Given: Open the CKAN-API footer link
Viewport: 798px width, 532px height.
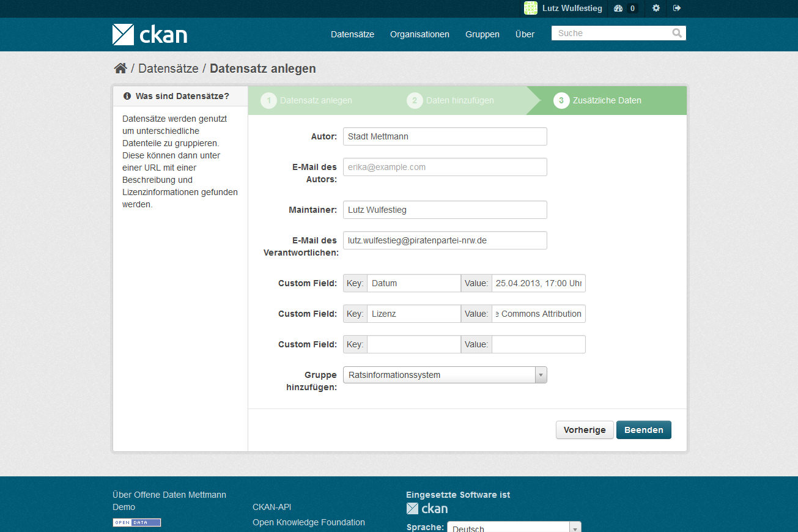Looking at the screenshot, I should click(272, 507).
